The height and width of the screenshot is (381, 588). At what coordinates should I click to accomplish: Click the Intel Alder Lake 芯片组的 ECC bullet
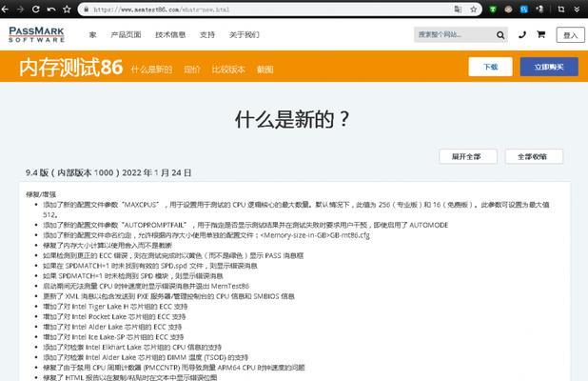click(x=112, y=327)
